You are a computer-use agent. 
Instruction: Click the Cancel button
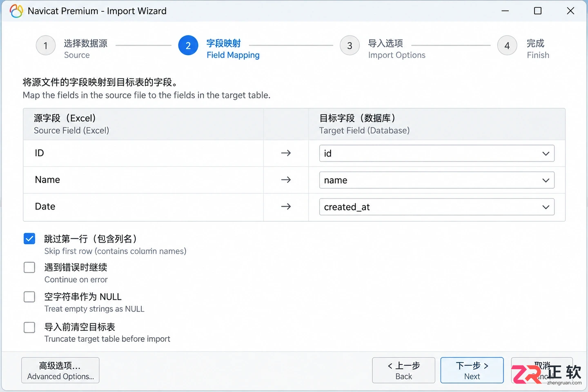pyautogui.click(x=542, y=370)
